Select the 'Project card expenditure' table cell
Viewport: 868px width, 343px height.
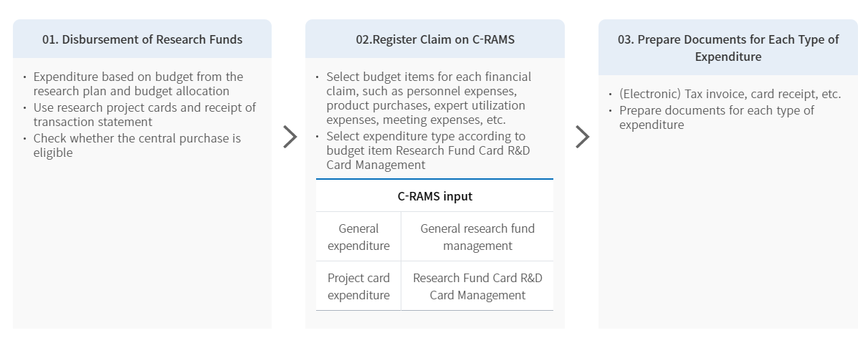(x=358, y=286)
